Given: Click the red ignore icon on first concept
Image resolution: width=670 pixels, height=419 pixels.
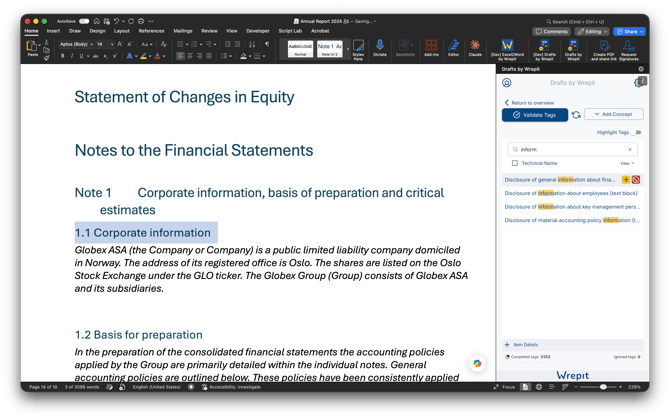Looking at the screenshot, I should (x=636, y=180).
